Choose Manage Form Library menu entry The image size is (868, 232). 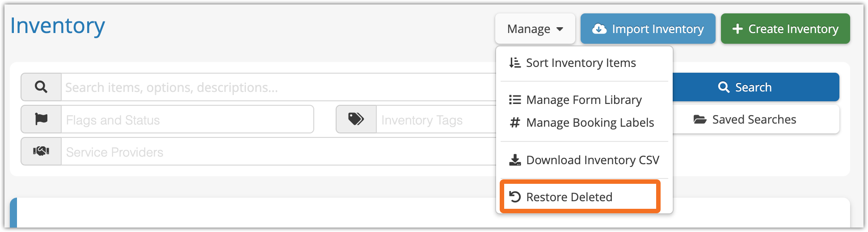[583, 100]
